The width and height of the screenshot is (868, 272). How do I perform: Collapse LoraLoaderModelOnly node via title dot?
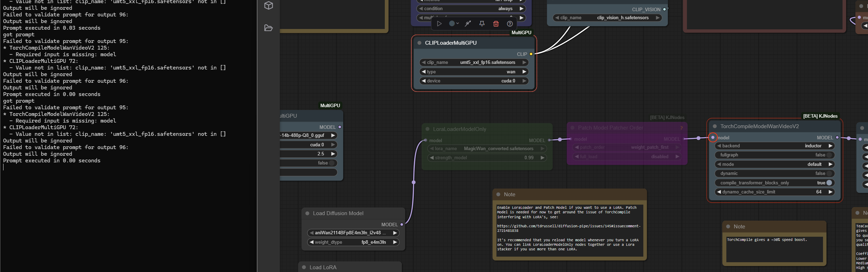point(427,129)
